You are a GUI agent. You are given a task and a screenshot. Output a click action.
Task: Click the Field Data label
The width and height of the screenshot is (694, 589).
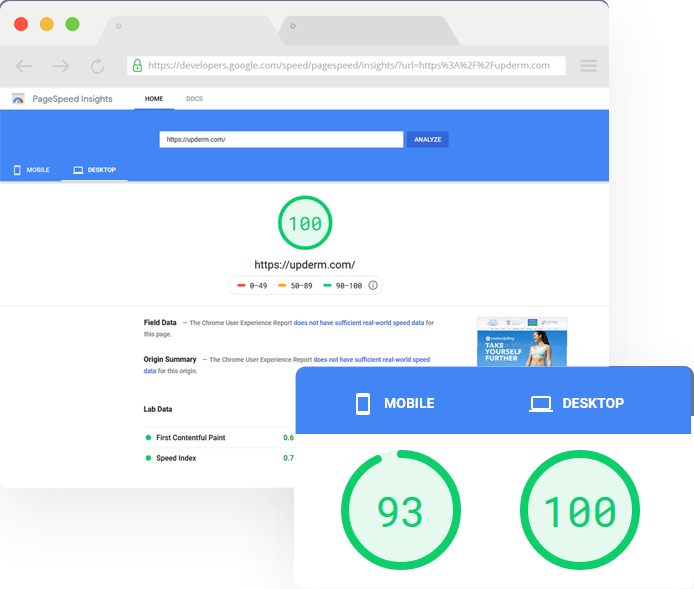click(x=160, y=323)
